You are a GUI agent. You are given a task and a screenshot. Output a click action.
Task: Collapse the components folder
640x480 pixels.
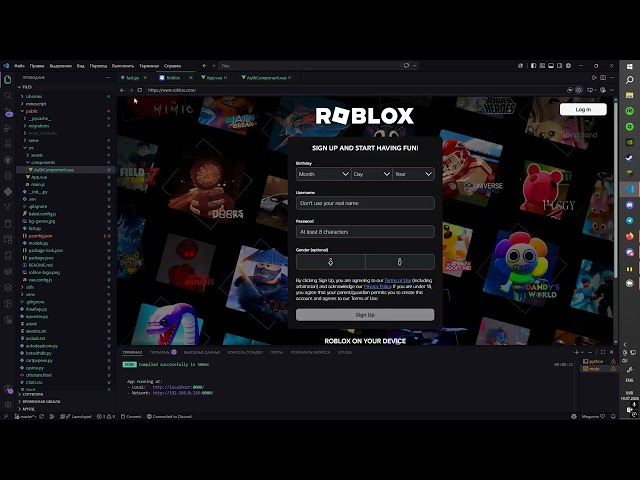43,162
